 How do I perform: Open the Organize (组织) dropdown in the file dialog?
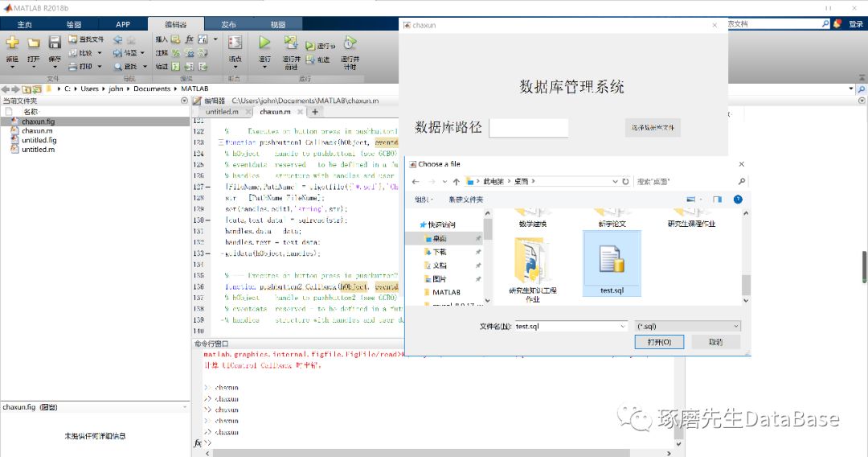point(424,200)
